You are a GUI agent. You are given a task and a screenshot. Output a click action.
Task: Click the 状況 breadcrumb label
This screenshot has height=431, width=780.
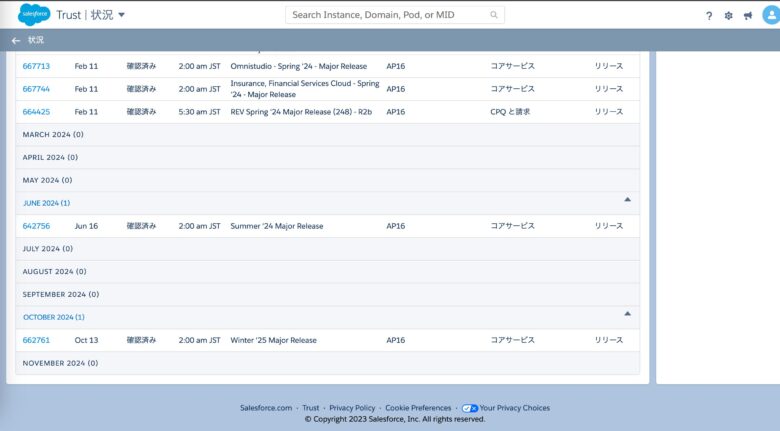click(36, 40)
